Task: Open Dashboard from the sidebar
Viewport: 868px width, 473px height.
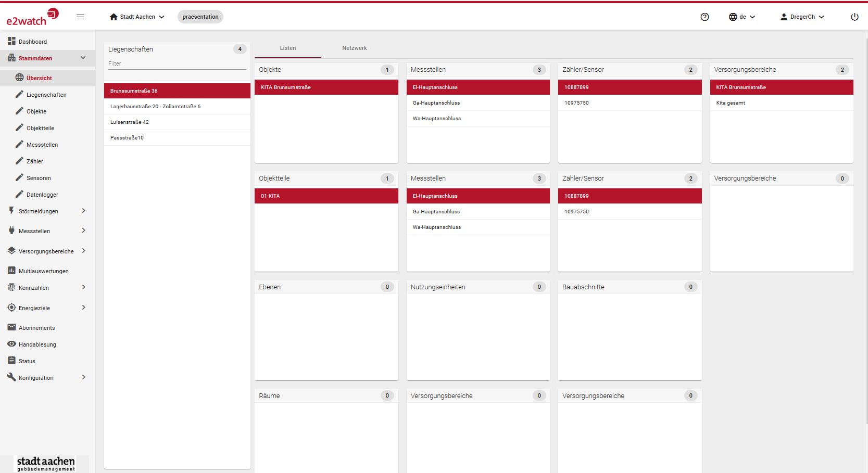Action: (x=32, y=42)
